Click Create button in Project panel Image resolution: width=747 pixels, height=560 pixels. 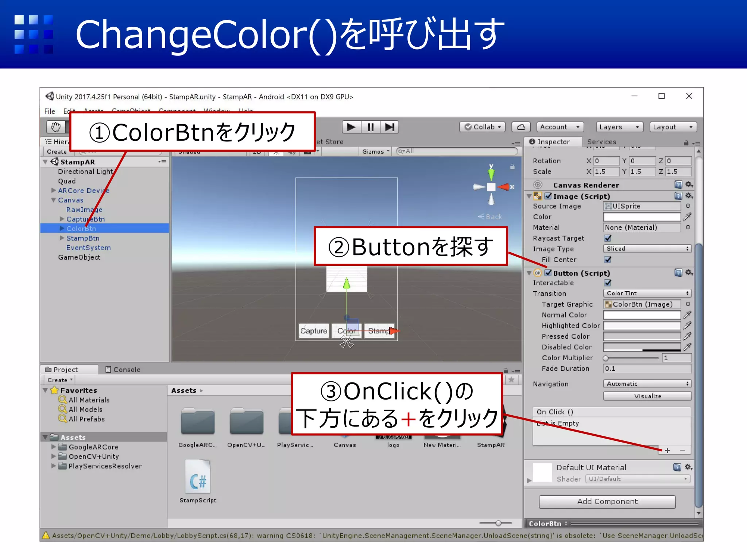click(x=60, y=380)
